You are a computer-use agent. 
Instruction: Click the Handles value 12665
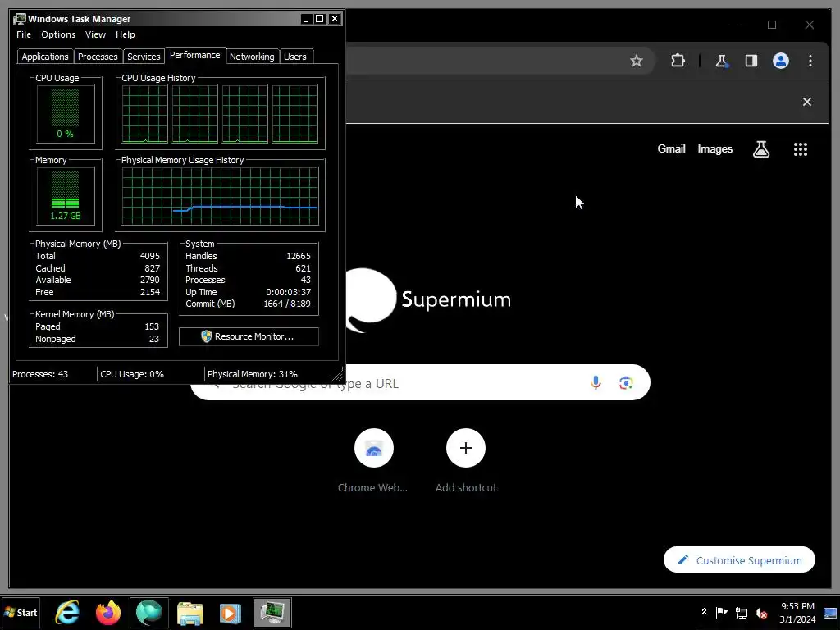pos(299,256)
